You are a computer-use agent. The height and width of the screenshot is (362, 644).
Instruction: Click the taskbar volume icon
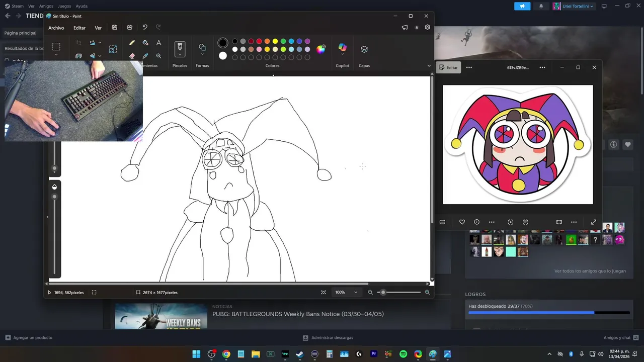coord(600,354)
